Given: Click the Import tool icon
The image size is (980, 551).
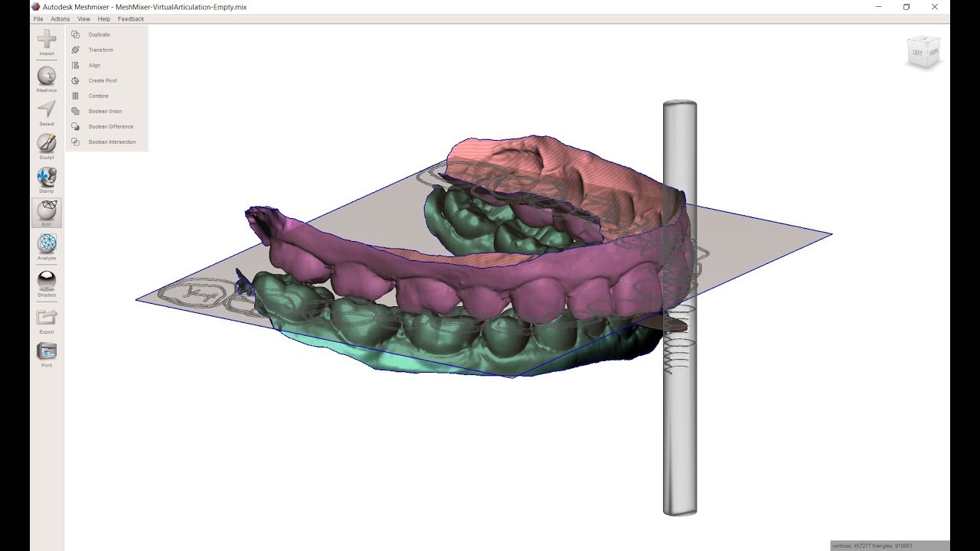Looking at the screenshot, I should click(47, 39).
